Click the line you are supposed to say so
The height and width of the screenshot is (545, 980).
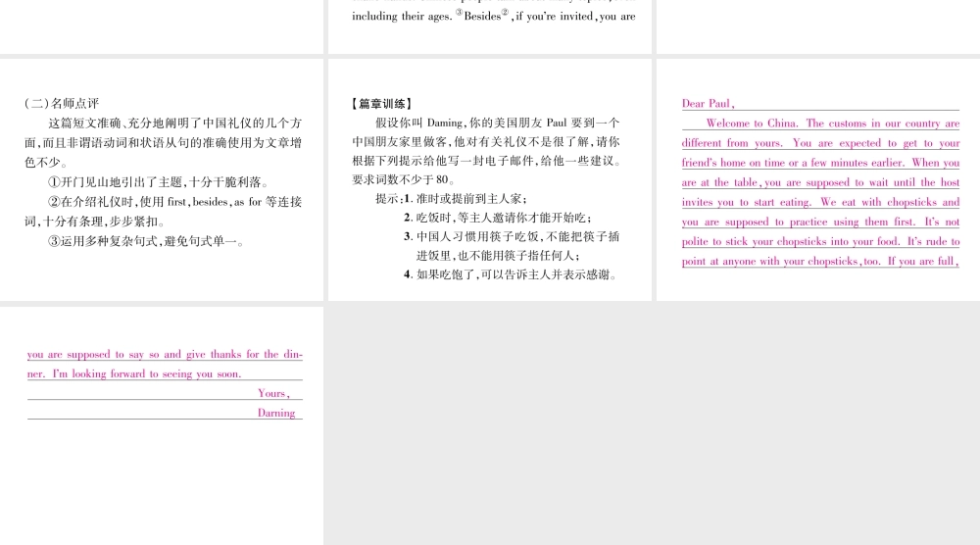(x=165, y=355)
